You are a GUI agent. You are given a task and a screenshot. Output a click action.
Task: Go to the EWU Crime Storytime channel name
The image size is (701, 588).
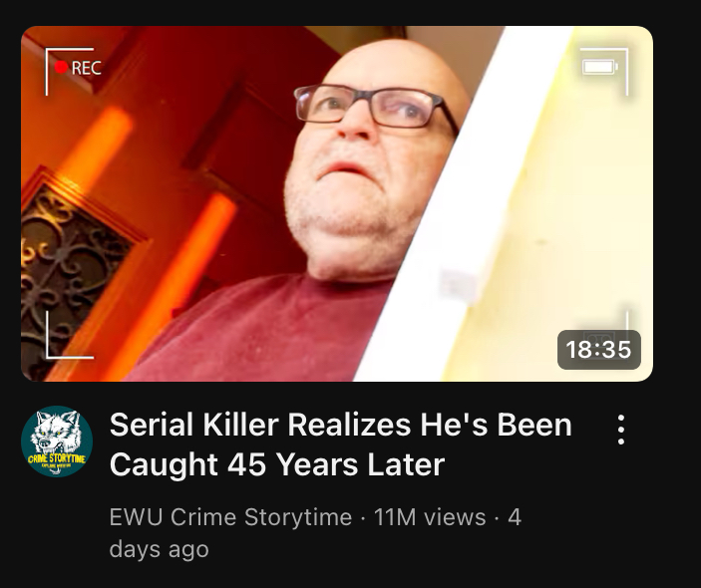coord(230,517)
